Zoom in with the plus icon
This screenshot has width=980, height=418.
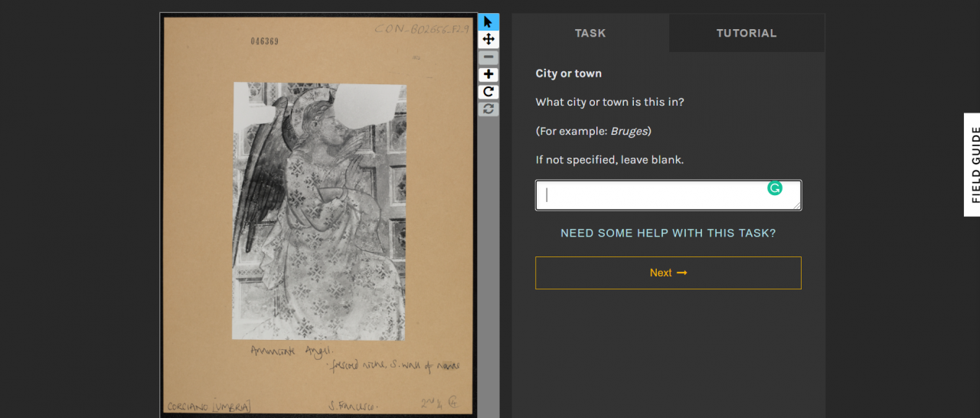488,74
